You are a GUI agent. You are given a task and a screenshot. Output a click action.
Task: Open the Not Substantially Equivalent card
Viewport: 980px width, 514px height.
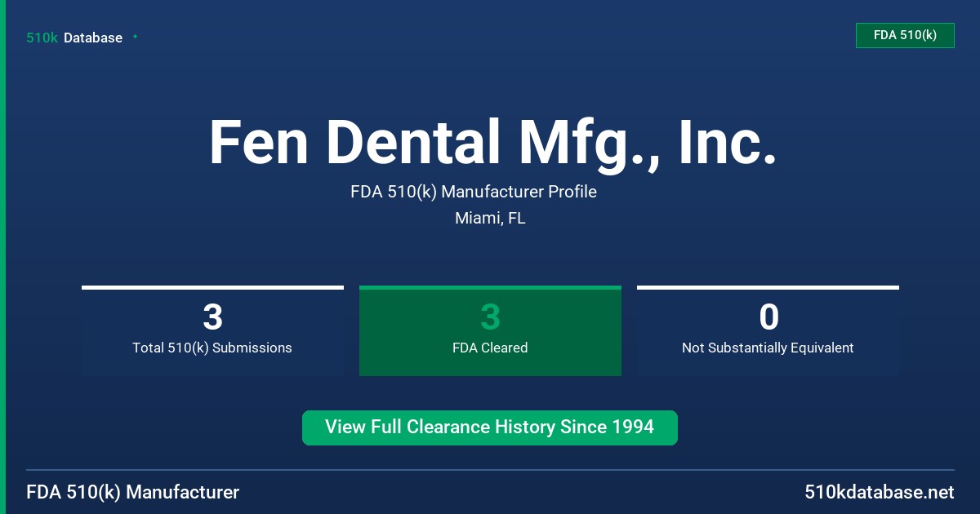tap(768, 330)
